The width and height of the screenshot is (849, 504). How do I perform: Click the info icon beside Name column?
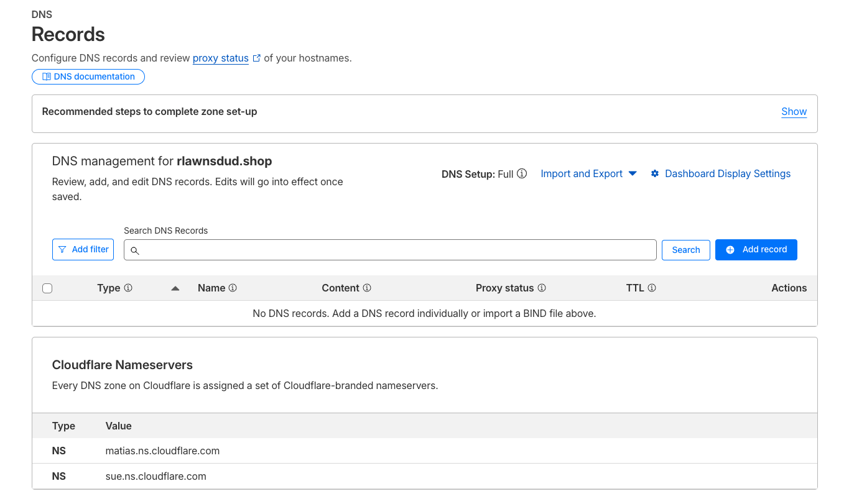[233, 288]
